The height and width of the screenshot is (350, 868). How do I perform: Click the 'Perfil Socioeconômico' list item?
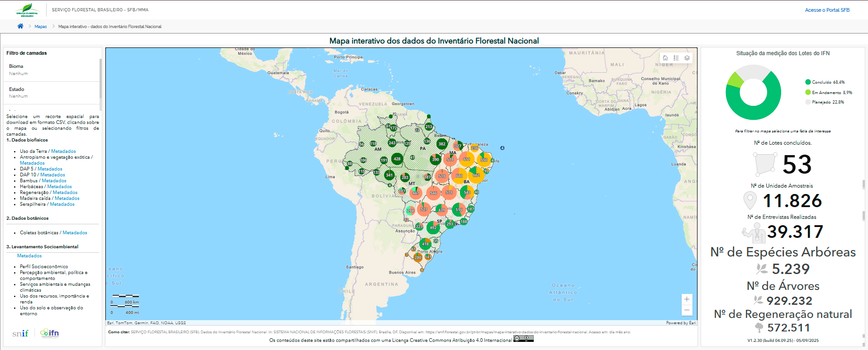44,267
